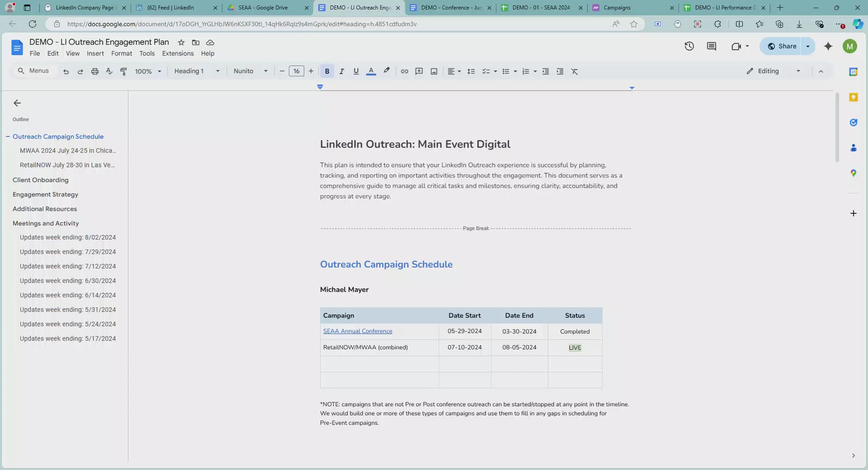Viewport: 868px width, 470px height.
Task: Hide the menus with the chevron
Action: (x=821, y=71)
